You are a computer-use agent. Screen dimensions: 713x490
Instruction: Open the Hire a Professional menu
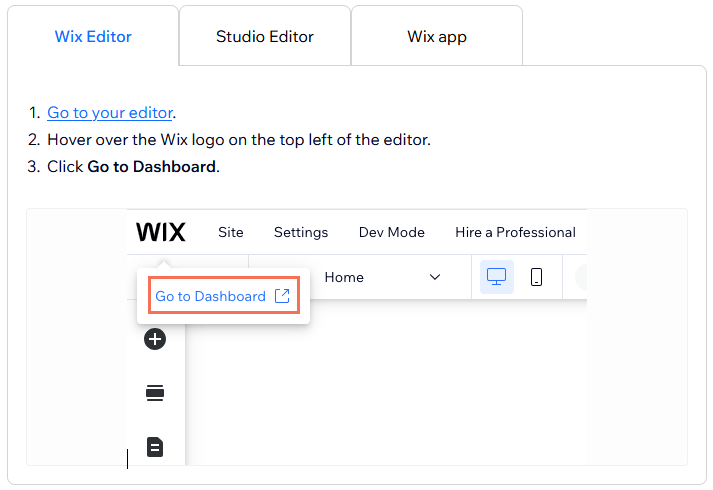[515, 232]
